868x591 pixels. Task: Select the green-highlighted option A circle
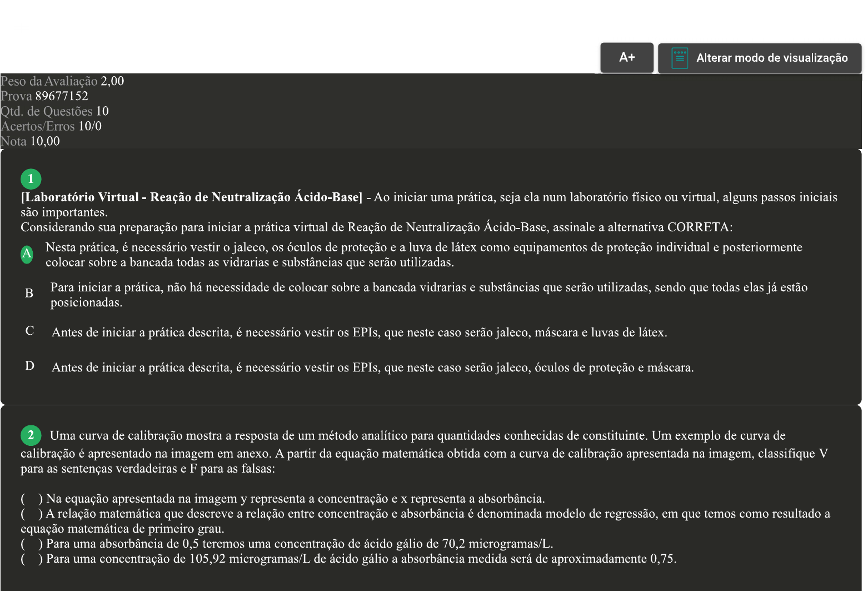(27, 254)
